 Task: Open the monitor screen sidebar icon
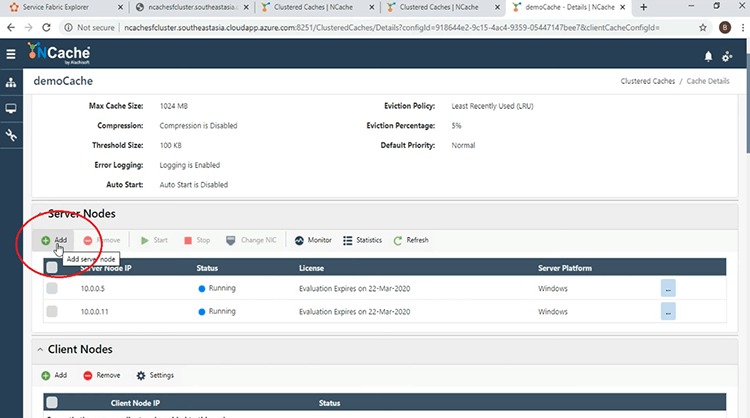pyautogui.click(x=11, y=109)
